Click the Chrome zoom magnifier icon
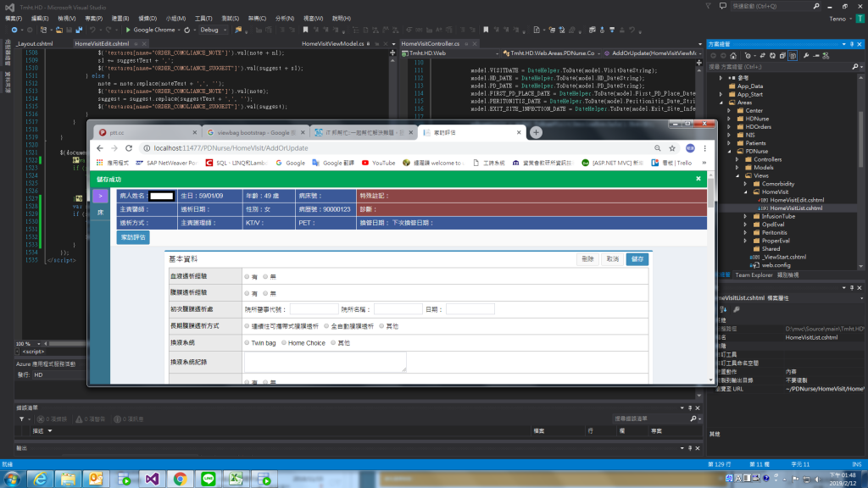The height and width of the screenshot is (488, 868). coord(658,148)
